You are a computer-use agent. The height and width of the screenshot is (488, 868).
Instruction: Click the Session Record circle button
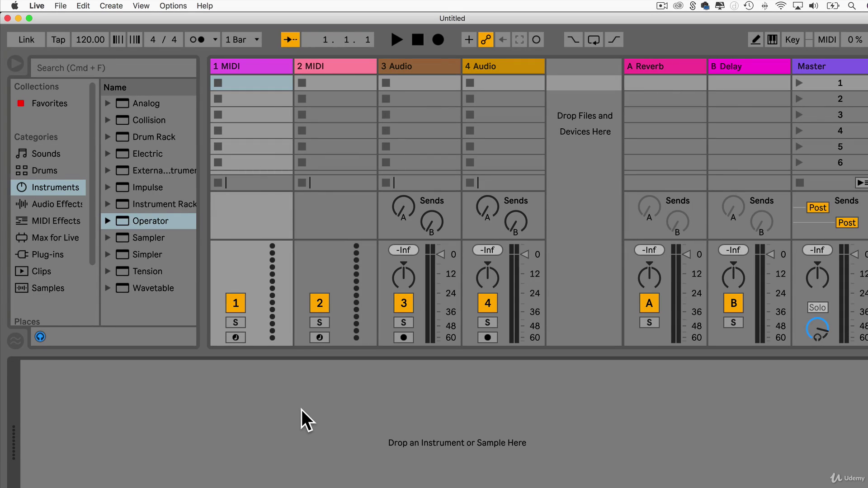[536, 40]
